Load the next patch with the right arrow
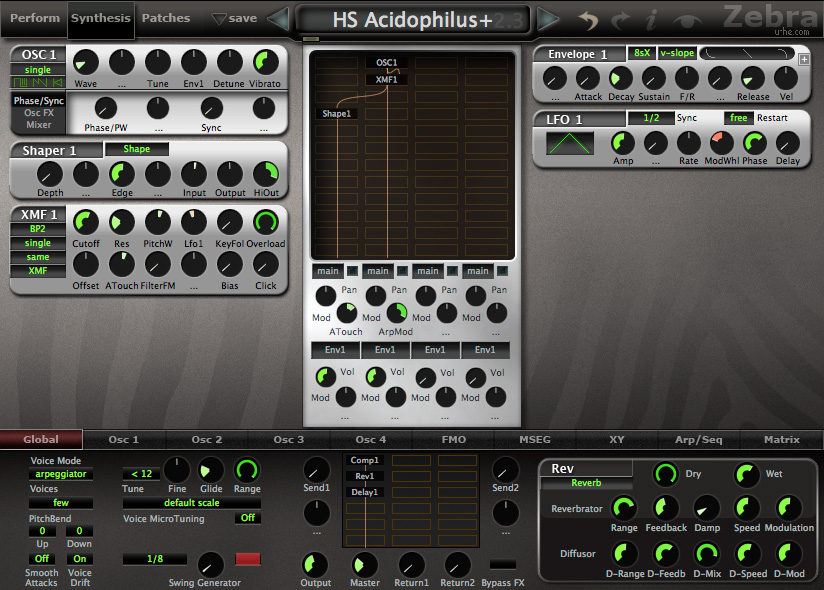The image size is (824, 590). 548,19
